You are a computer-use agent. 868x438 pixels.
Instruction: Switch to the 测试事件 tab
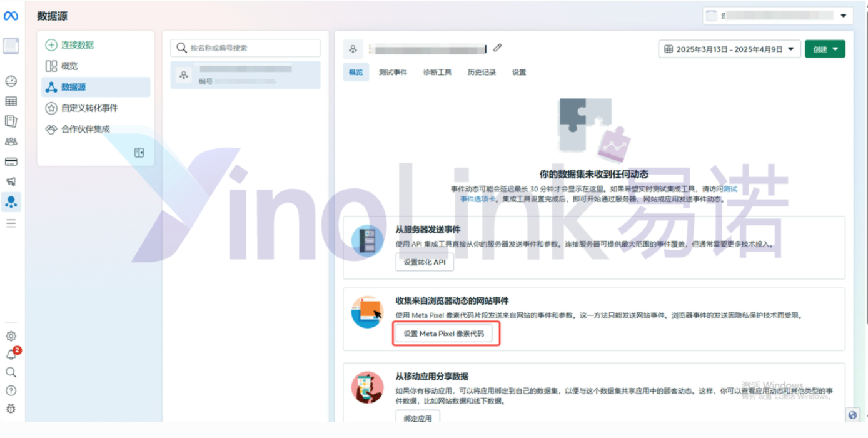coord(393,72)
